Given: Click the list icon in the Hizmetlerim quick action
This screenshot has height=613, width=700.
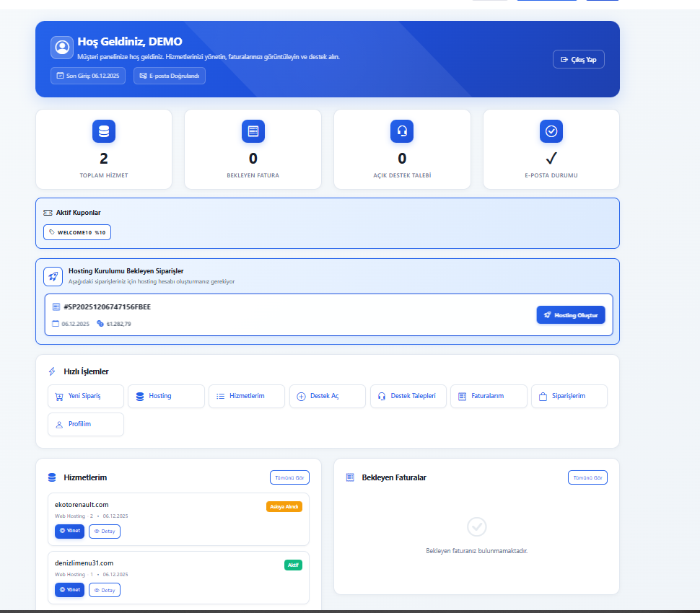Looking at the screenshot, I should [x=221, y=396].
